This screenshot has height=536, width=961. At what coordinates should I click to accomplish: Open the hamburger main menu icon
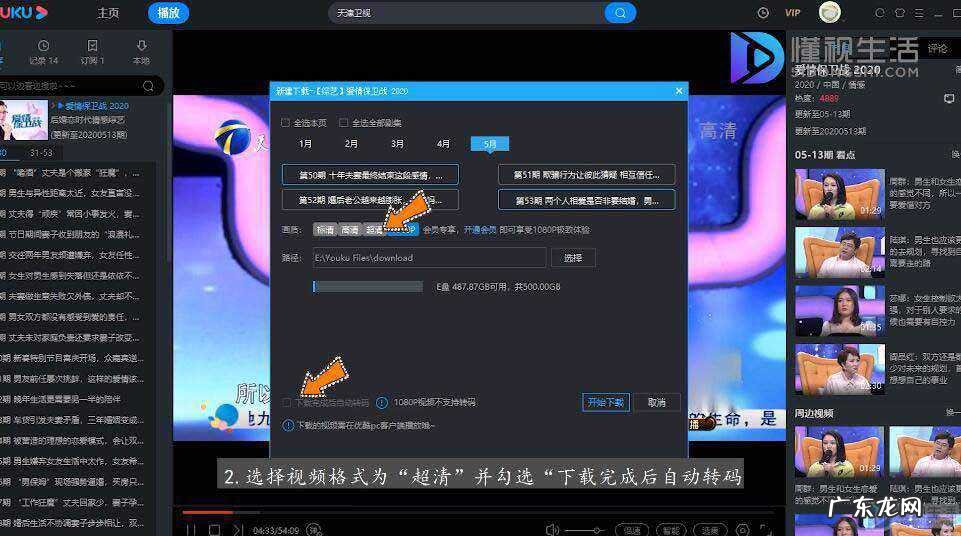click(919, 12)
